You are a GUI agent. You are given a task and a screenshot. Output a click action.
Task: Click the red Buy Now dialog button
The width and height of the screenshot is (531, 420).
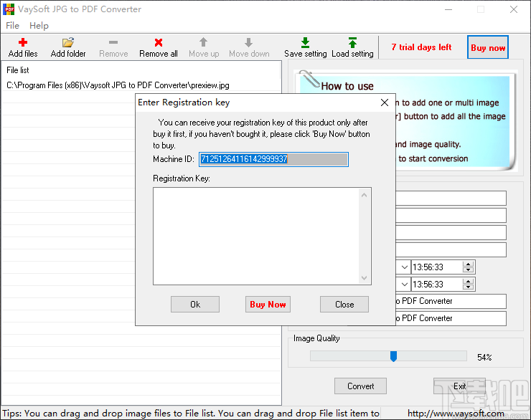pos(268,305)
